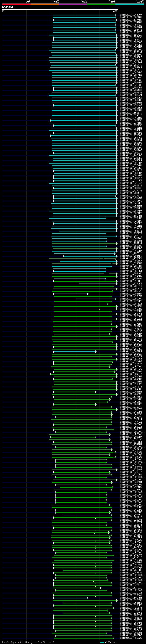Open hit UniRef100_Q941G7

tap(131, 22)
